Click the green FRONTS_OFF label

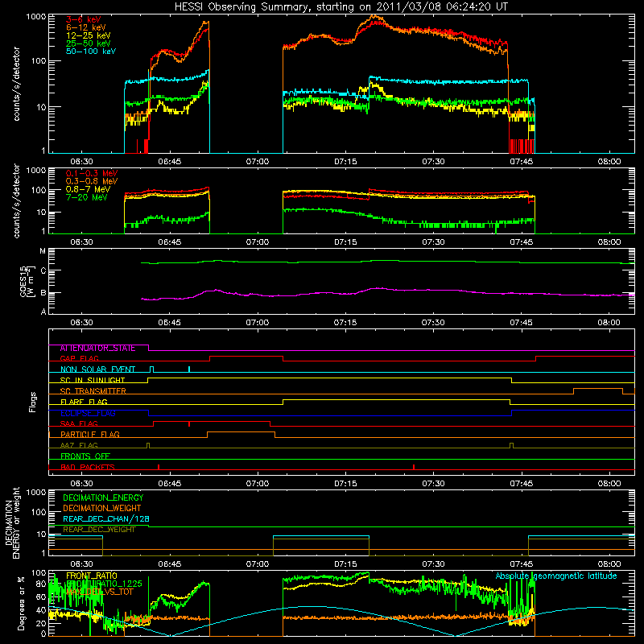click(x=85, y=456)
